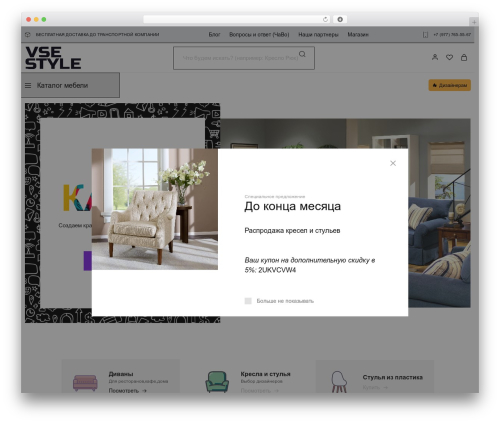
Task: Click the phone icon in the top bar
Action: 425,34
